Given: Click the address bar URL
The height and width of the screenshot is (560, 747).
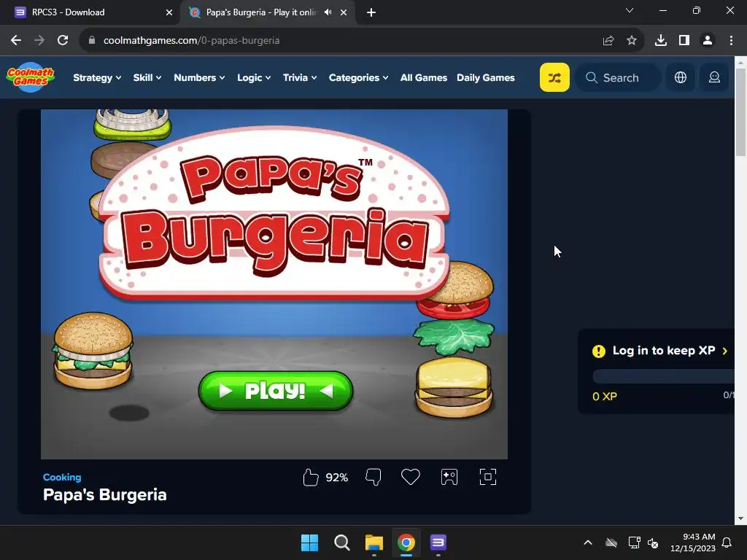Looking at the screenshot, I should tap(192, 41).
